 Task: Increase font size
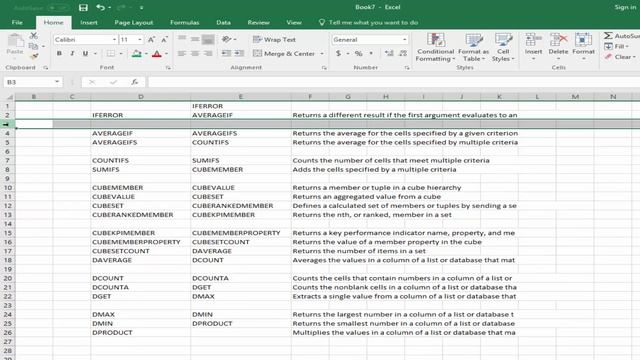[151, 40]
